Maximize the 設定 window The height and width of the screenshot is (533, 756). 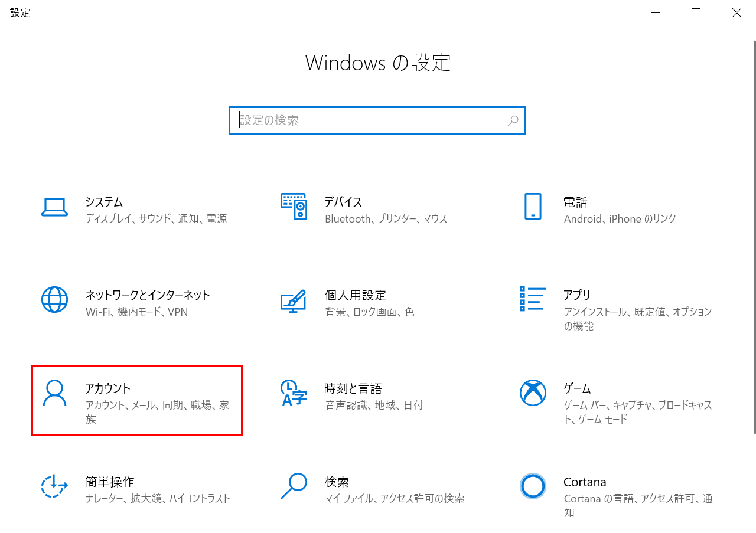click(696, 13)
